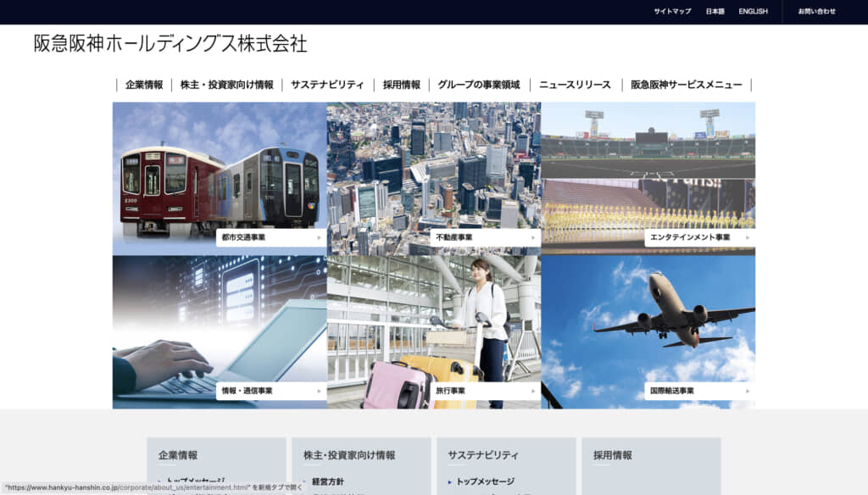
Task: Open the 阪急阪神サービスメニュー menu item
Action: click(x=687, y=85)
